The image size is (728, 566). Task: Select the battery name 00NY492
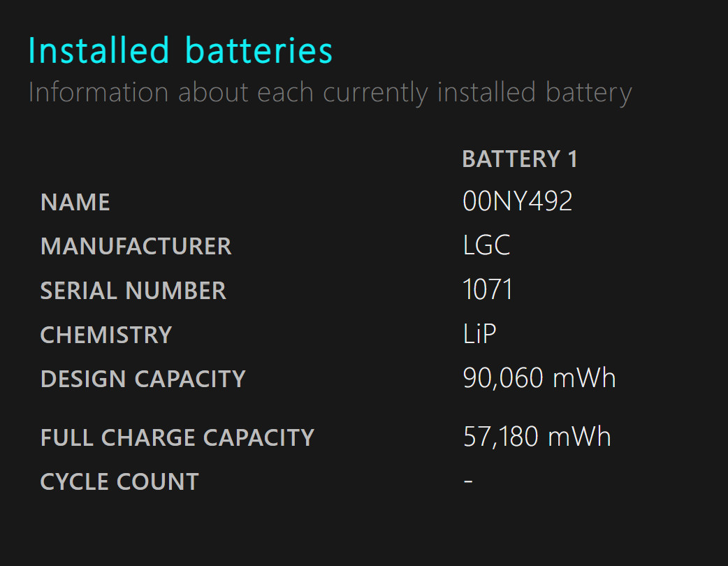518,201
